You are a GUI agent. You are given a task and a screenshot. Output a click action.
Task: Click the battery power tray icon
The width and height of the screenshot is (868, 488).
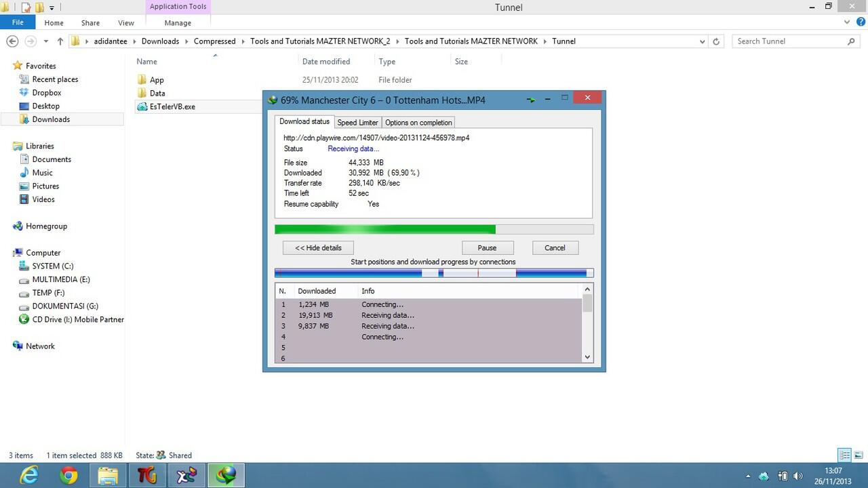tap(782, 476)
